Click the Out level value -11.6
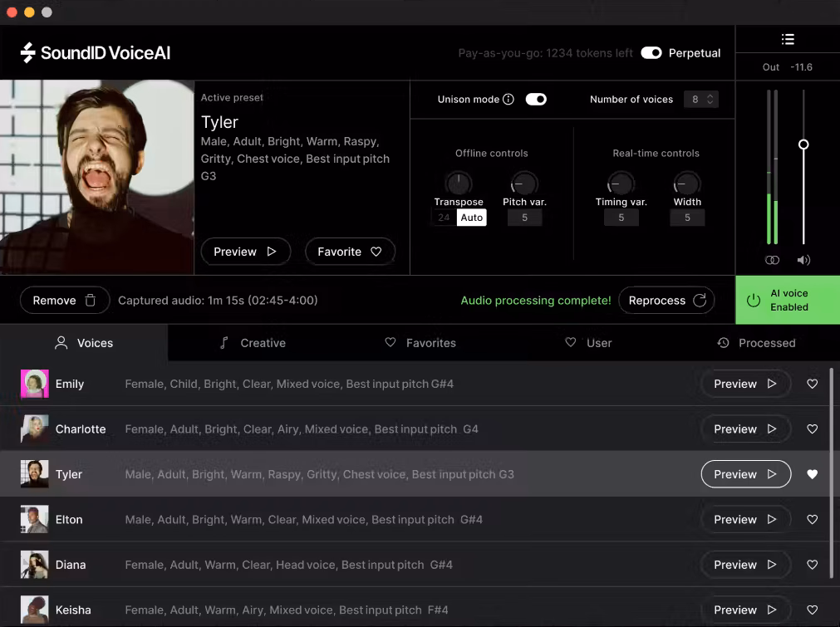 point(802,67)
